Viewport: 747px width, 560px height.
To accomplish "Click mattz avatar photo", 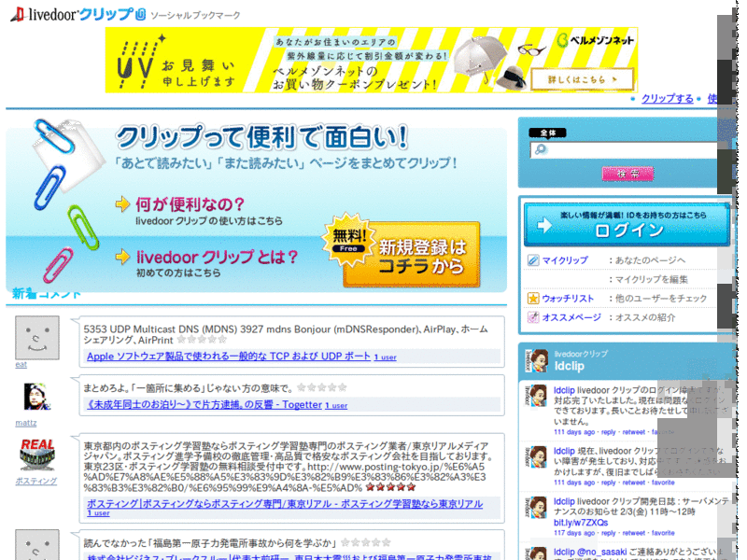I will point(37,396).
